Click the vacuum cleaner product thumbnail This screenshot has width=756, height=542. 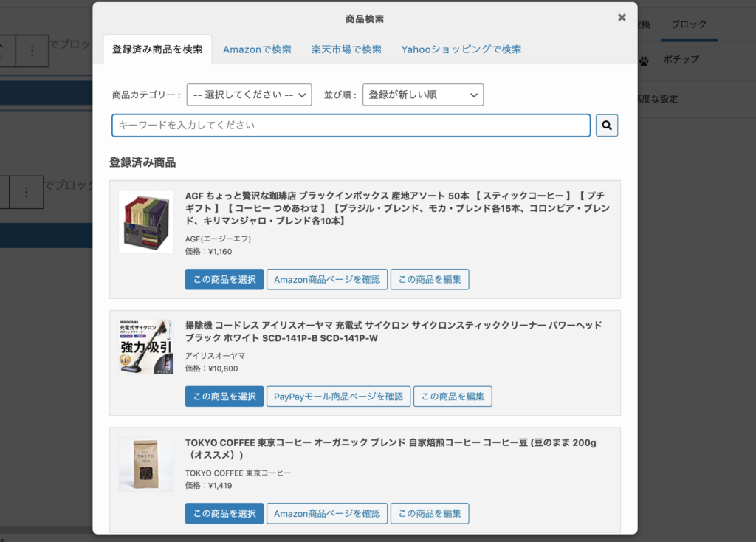tap(146, 347)
